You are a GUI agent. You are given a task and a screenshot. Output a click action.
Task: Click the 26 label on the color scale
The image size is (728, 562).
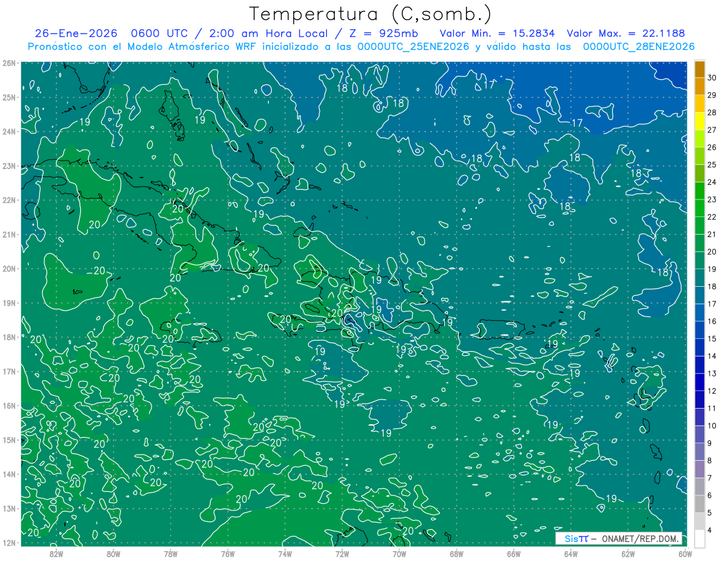click(712, 147)
